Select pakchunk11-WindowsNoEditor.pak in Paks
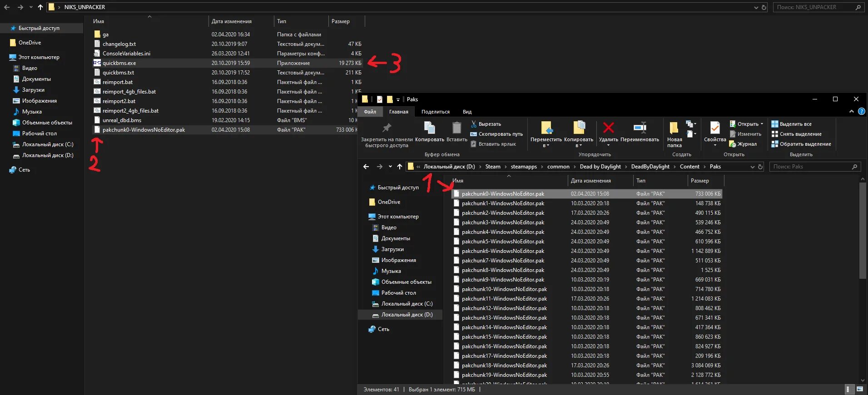The width and height of the screenshot is (868, 395). [x=586, y=299]
